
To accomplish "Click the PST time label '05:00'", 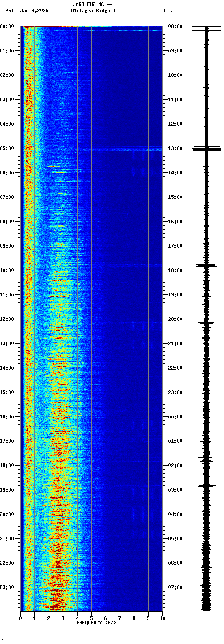I will click(6, 148).
